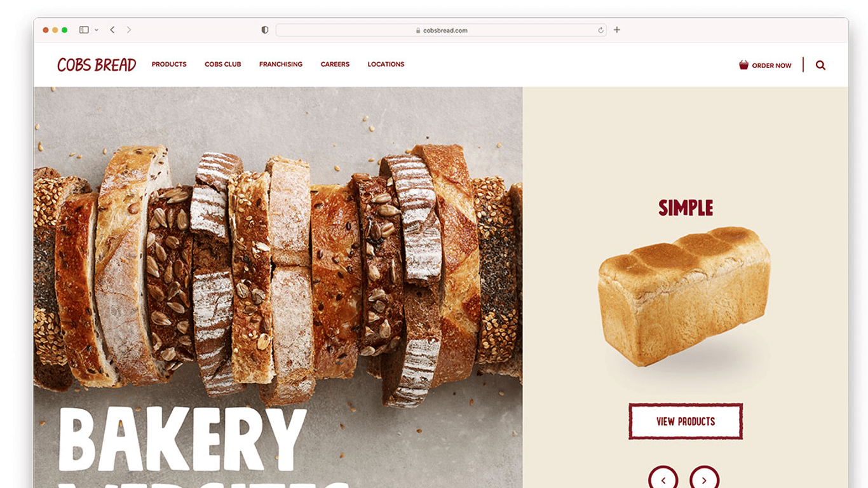
Task: Open the site search magnifier icon
Action: pos(820,65)
